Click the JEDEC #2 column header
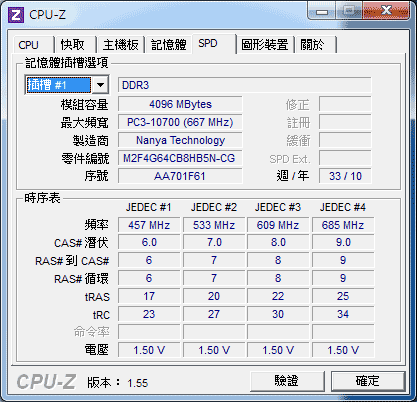Image resolution: width=417 pixels, height=402 pixels. (214, 207)
